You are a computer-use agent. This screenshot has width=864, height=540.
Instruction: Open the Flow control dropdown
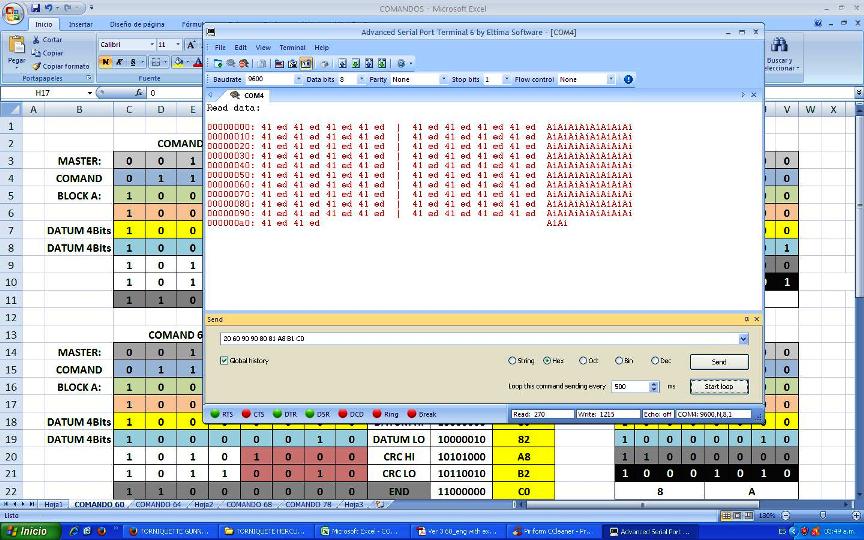click(611, 79)
